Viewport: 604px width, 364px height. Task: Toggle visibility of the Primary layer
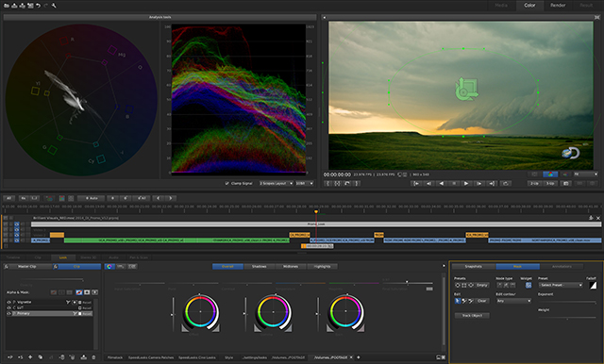tap(8, 314)
